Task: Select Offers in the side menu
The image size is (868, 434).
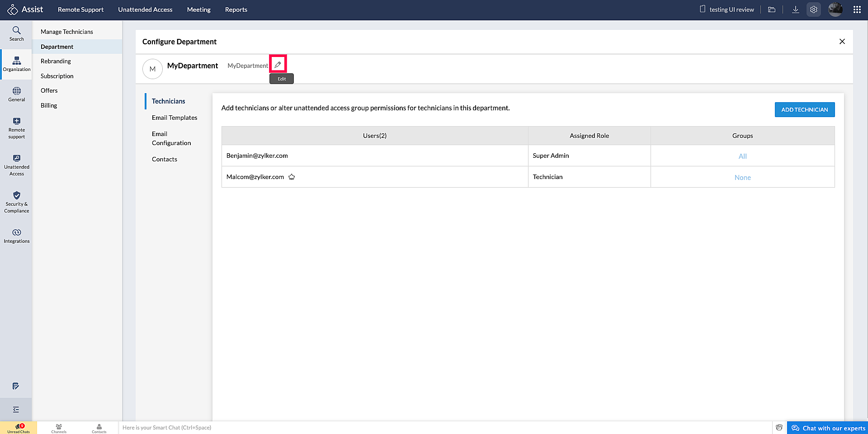Action: 77,90
